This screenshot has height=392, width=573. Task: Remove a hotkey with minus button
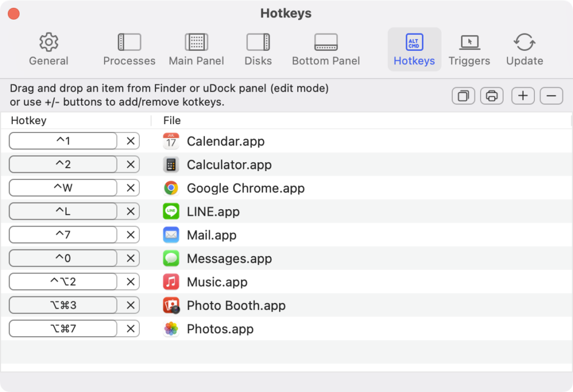point(551,96)
